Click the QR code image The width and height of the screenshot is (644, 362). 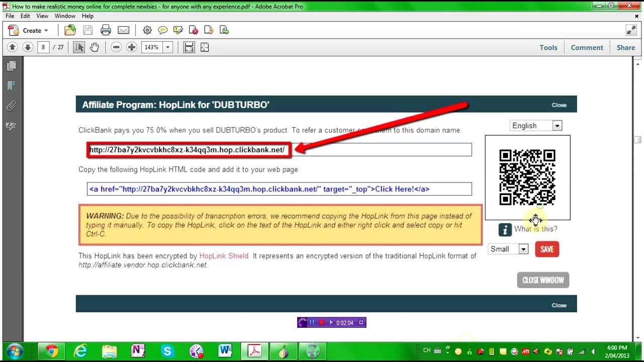pyautogui.click(x=527, y=177)
